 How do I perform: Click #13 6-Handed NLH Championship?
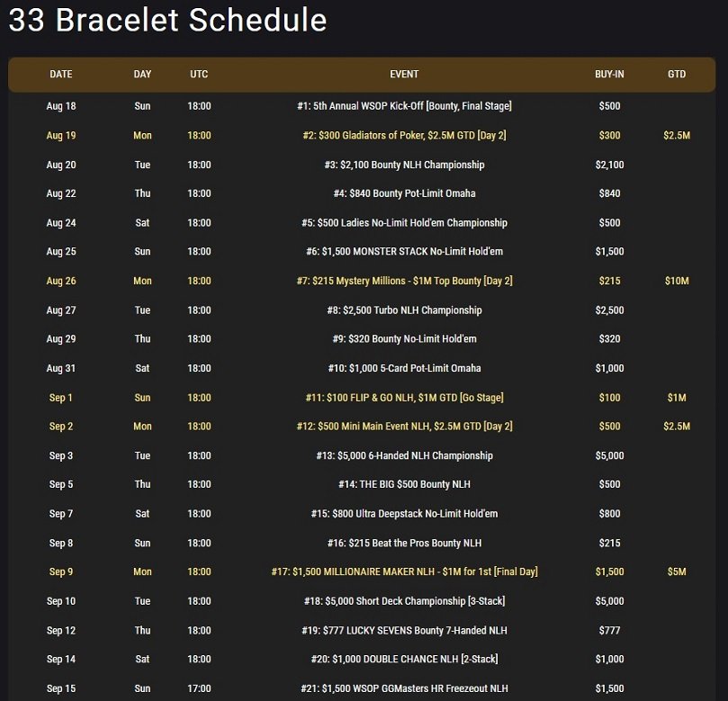click(x=404, y=455)
